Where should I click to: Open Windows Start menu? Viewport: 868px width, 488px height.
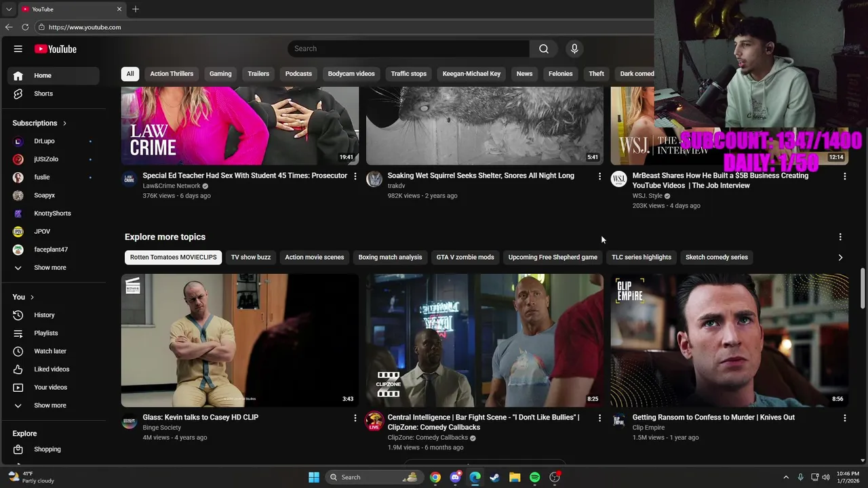coord(314,477)
